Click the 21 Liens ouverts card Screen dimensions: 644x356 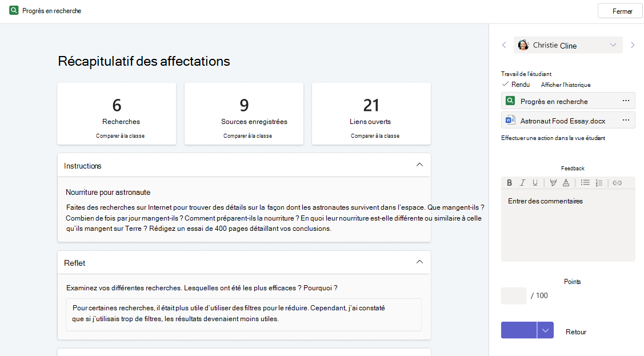371,114
